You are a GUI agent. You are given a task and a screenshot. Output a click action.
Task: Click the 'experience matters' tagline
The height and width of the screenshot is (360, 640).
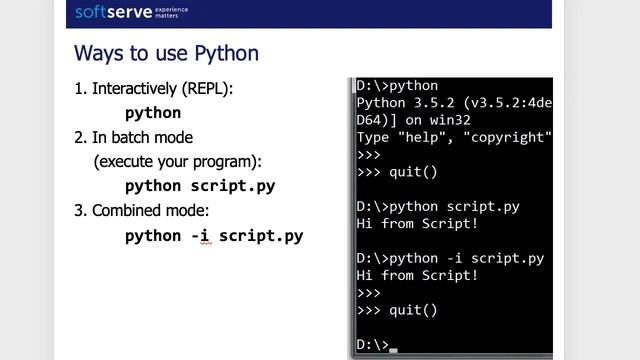point(171,12)
